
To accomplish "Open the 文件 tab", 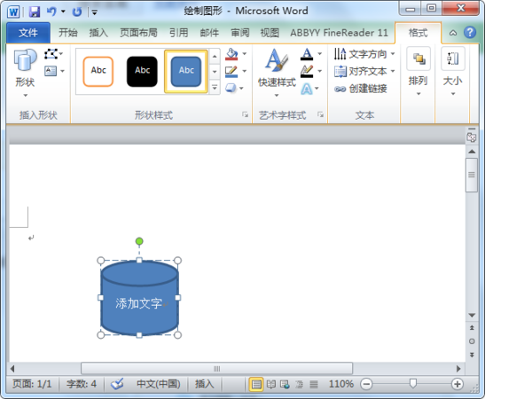I will click(x=28, y=33).
